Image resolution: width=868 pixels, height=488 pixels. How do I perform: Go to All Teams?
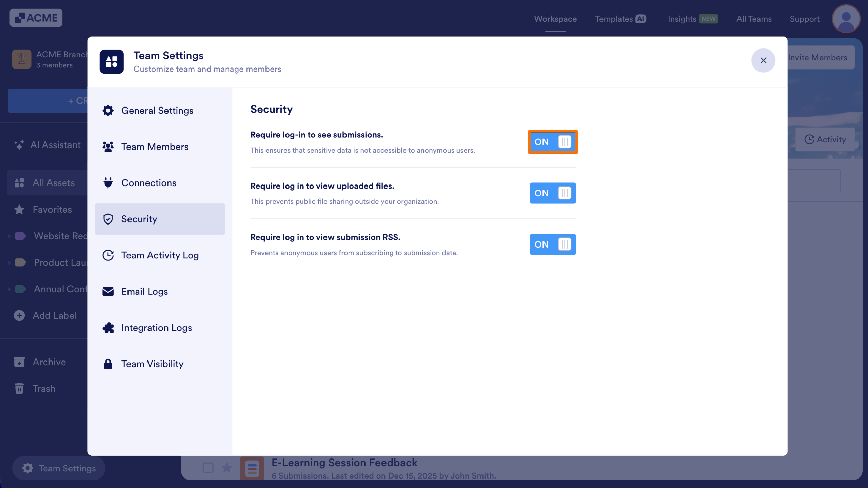click(x=754, y=19)
